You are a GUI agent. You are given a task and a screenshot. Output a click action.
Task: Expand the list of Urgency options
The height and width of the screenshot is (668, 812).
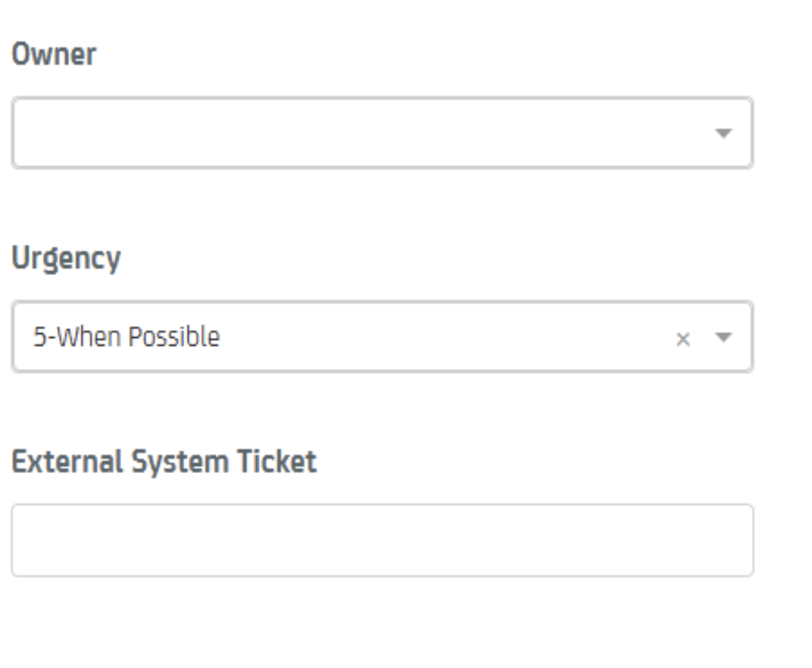pos(723,338)
